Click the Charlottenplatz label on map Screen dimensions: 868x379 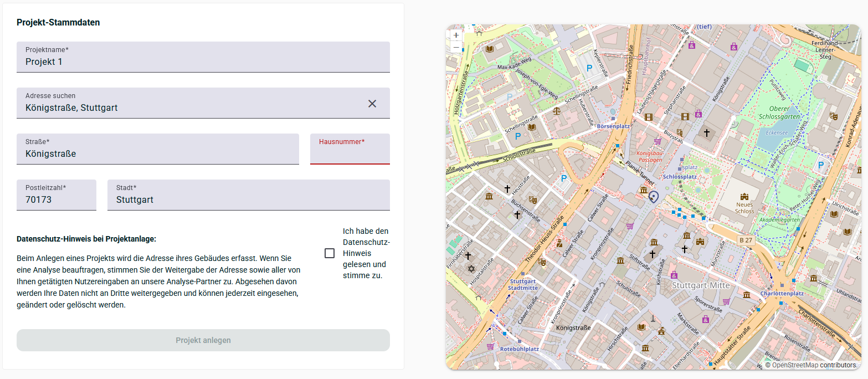tap(782, 293)
